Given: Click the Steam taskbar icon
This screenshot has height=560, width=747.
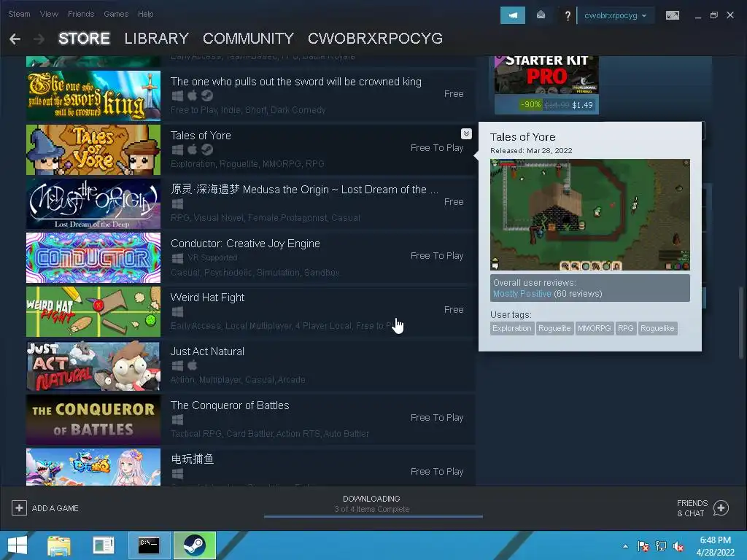Looking at the screenshot, I should pyautogui.click(x=194, y=545).
